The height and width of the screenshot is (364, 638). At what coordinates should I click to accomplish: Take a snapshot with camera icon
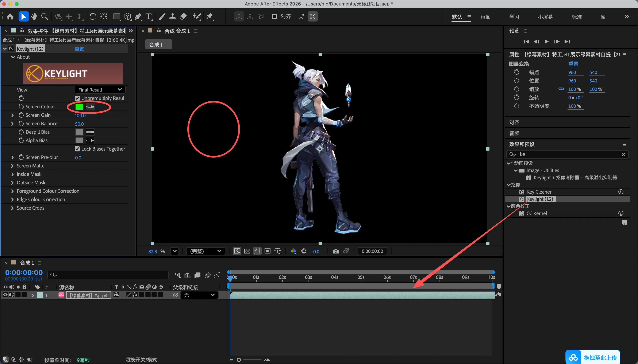coord(336,251)
